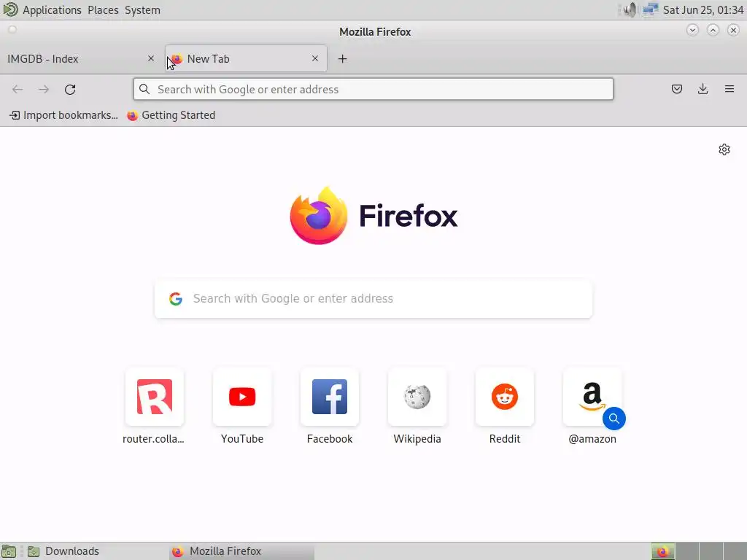Open Import bookmarks from bookmarks toolbar
Viewport: 747px width, 560px height.
[64, 115]
